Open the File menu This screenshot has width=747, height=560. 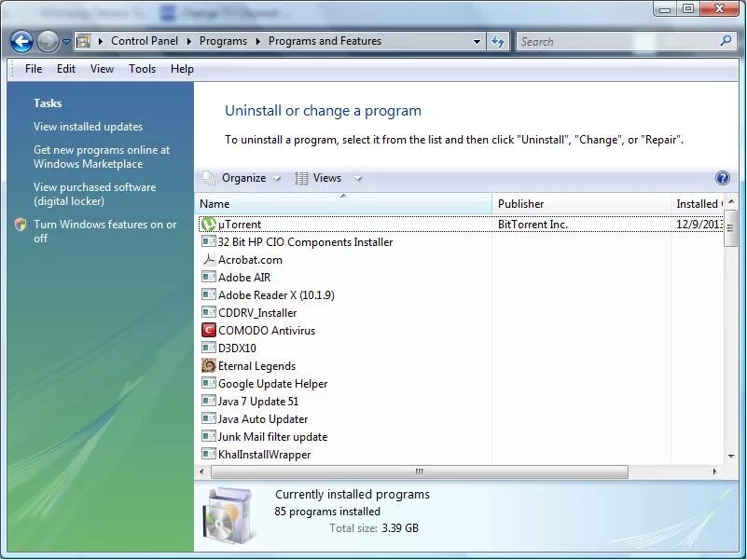[x=34, y=69]
